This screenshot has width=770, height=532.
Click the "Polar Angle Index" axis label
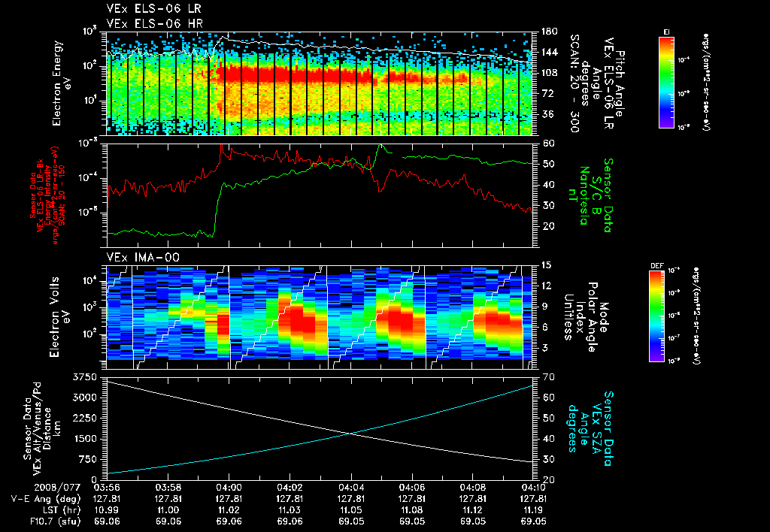587,317
